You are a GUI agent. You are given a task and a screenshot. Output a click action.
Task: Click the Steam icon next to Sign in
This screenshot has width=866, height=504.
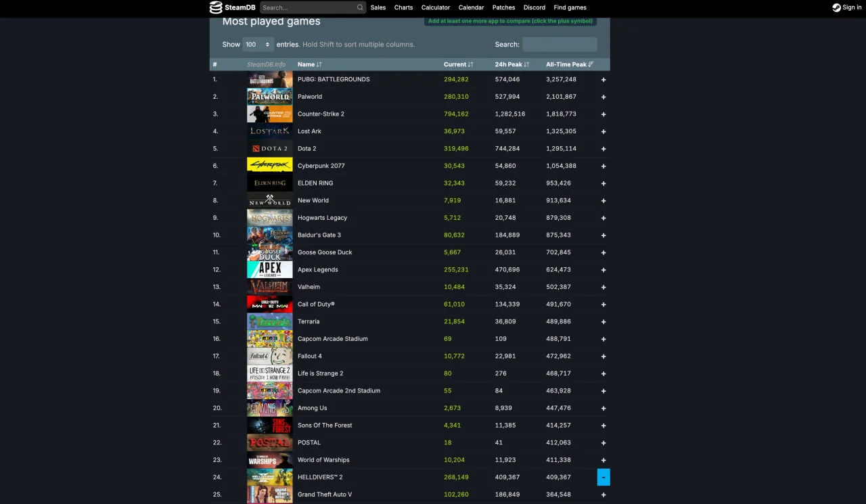(836, 7)
